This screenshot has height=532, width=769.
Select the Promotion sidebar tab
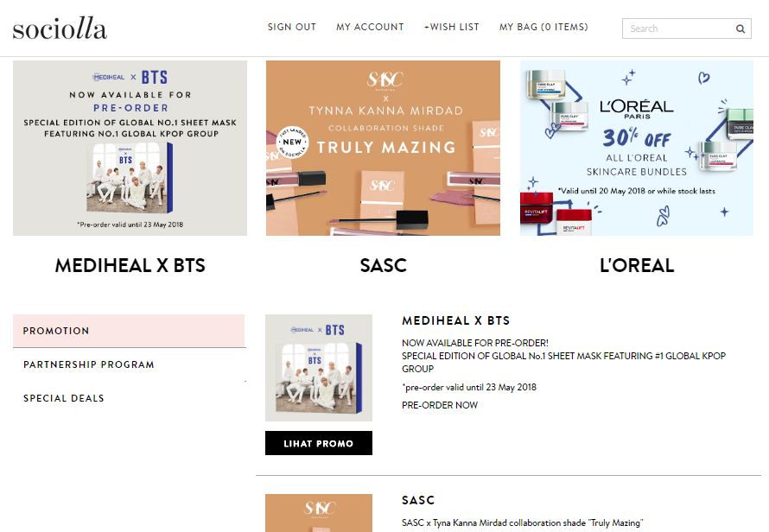129,331
